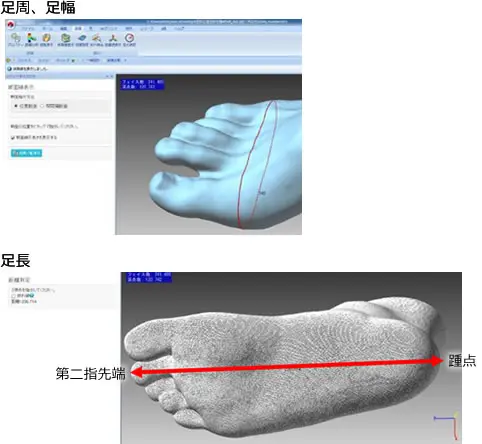The height and width of the screenshot is (444, 482).
Task: Toggle the checked box in the section display panel
Action: coord(13,137)
